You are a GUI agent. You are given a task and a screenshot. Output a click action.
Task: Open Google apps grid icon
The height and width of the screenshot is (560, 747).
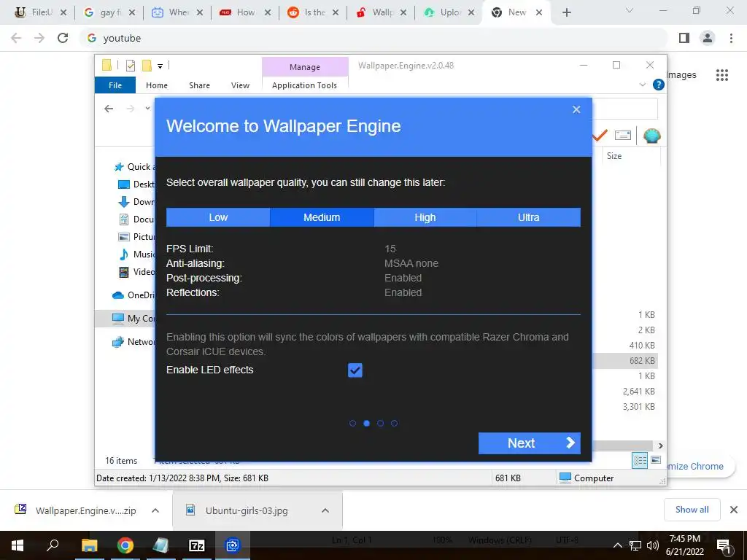[722, 75]
